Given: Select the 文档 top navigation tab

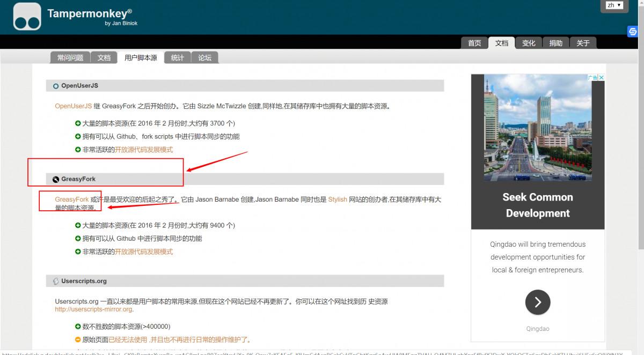Looking at the screenshot, I should click(501, 43).
